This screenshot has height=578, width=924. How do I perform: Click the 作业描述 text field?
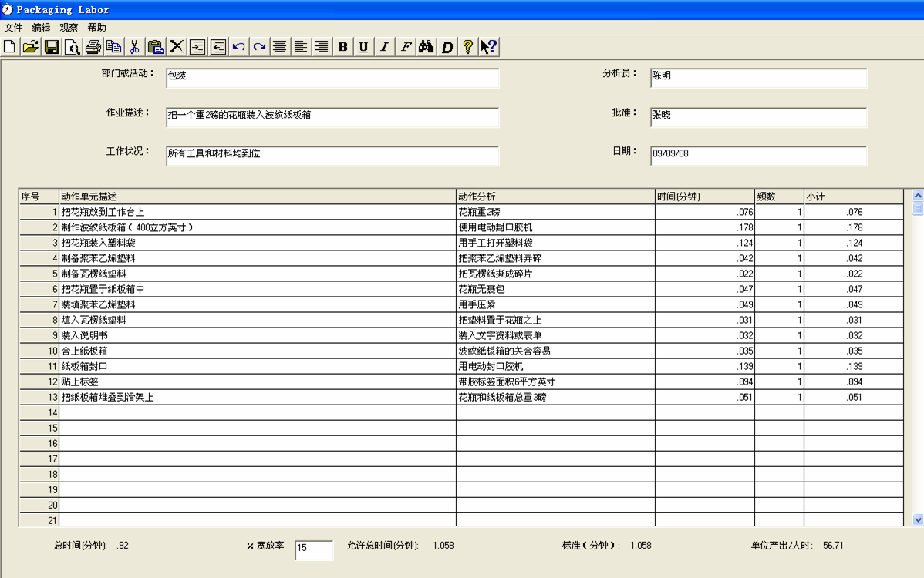click(332, 116)
